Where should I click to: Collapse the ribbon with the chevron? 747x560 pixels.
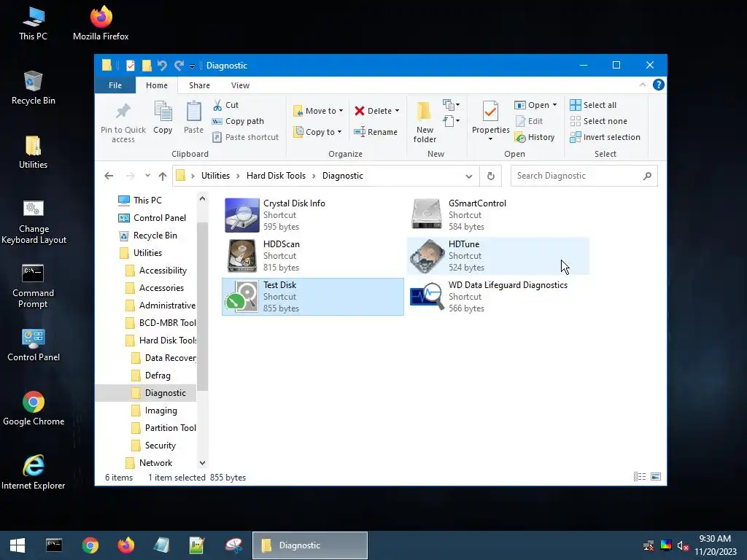click(642, 85)
